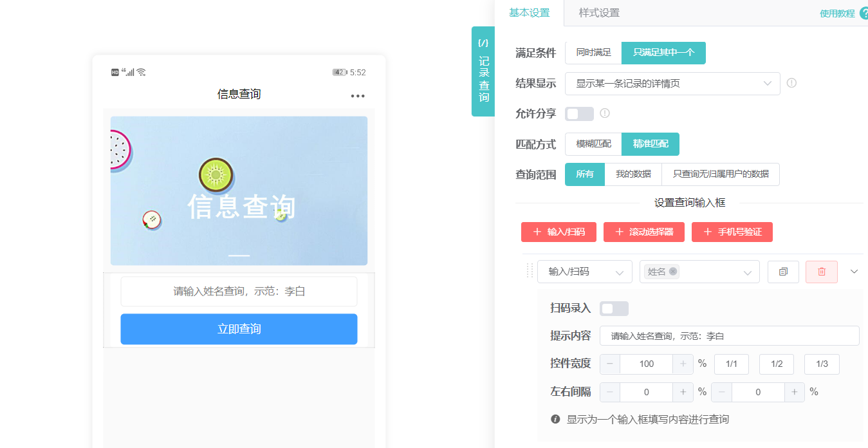This screenshot has height=448, width=868.
Task: Remove the 姓名 tag via its × icon
Action: pos(673,272)
